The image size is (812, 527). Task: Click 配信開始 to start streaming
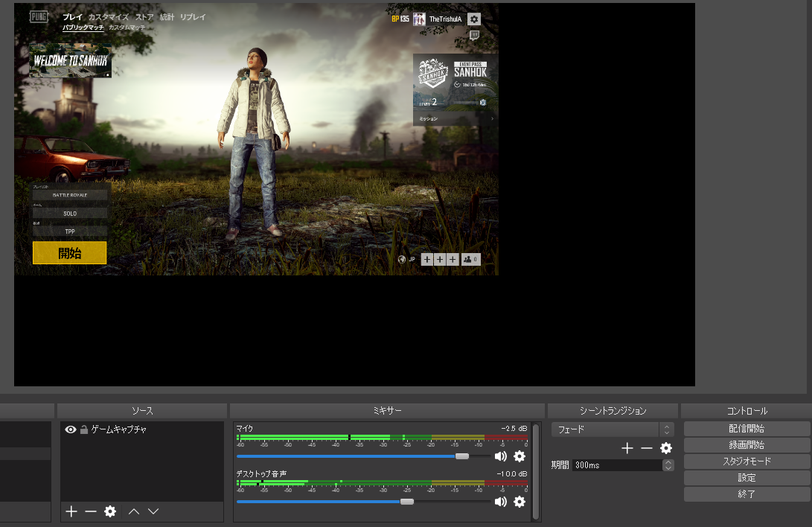click(747, 429)
